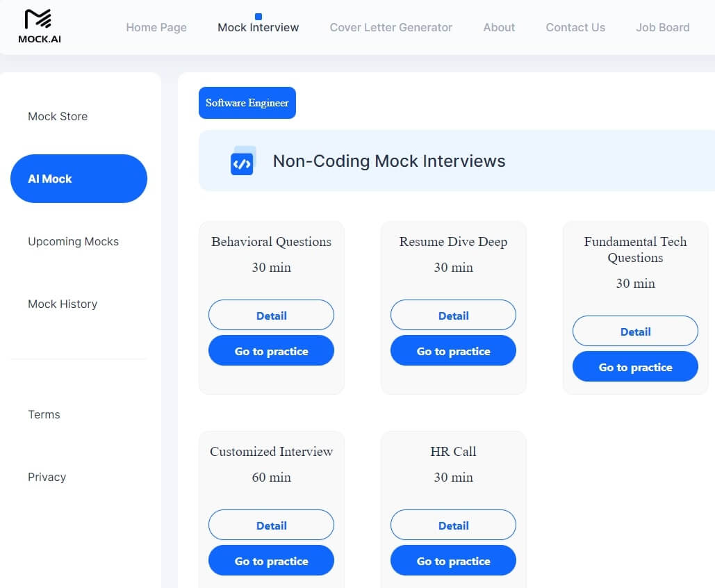Open the Terms link

pos(44,415)
